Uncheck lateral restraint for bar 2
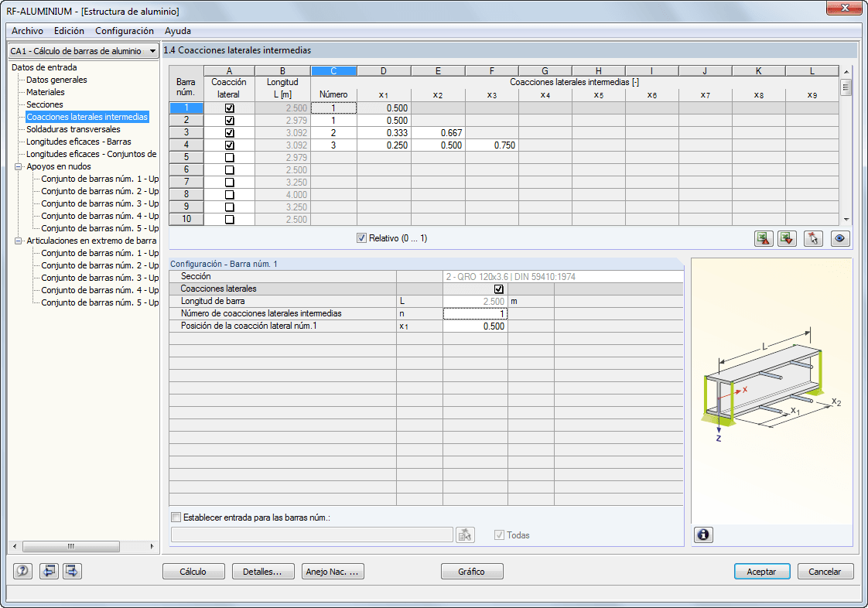The image size is (868, 608). coord(230,120)
